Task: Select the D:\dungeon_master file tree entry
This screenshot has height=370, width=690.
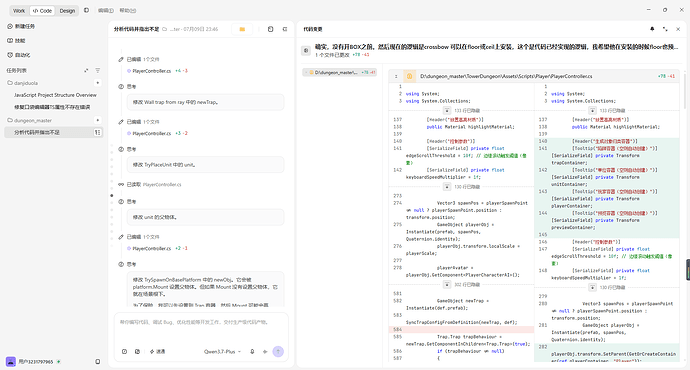Action: point(339,73)
